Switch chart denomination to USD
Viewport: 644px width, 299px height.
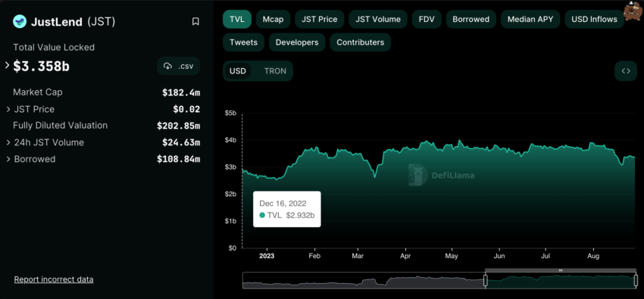pos(237,71)
